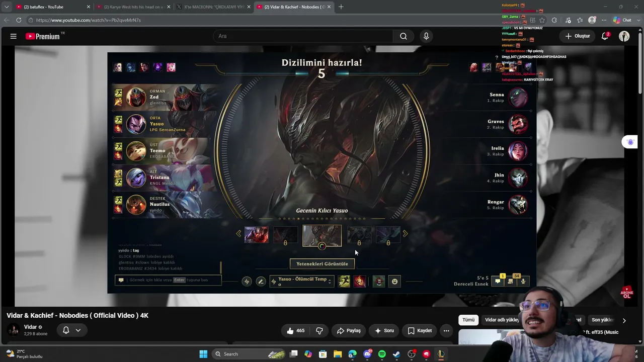Viewport: 644px width, 362px height.
Task: Show more filter chips with right chevron
Action: tap(624, 320)
